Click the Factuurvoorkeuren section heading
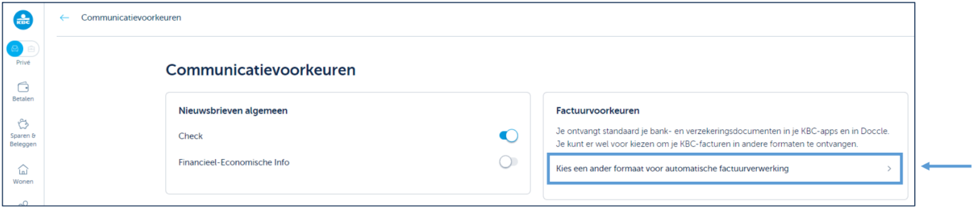The image size is (980, 210). point(597,111)
